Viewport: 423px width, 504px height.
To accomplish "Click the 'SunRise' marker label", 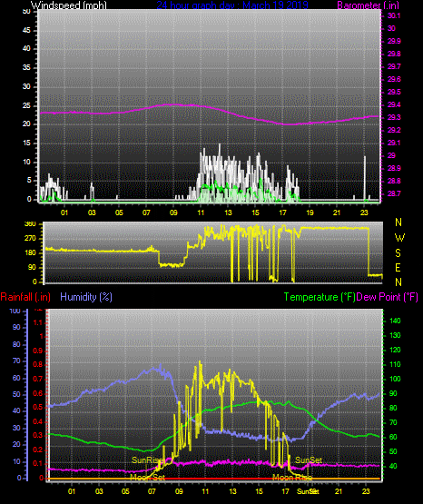I will click(x=147, y=460).
